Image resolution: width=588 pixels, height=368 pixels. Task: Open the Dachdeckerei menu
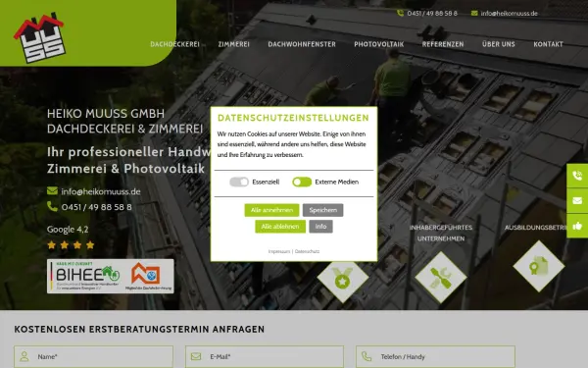click(x=174, y=44)
